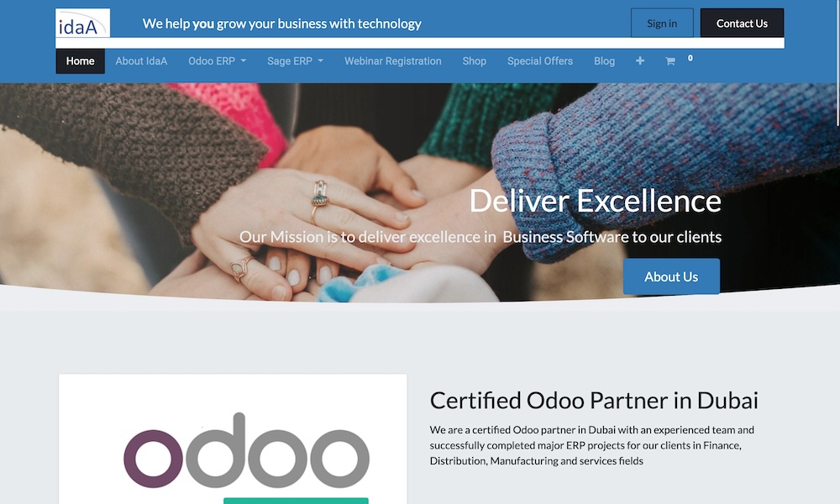Navigate to the Shop page
The image size is (840, 504).
pyautogui.click(x=474, y=61)
